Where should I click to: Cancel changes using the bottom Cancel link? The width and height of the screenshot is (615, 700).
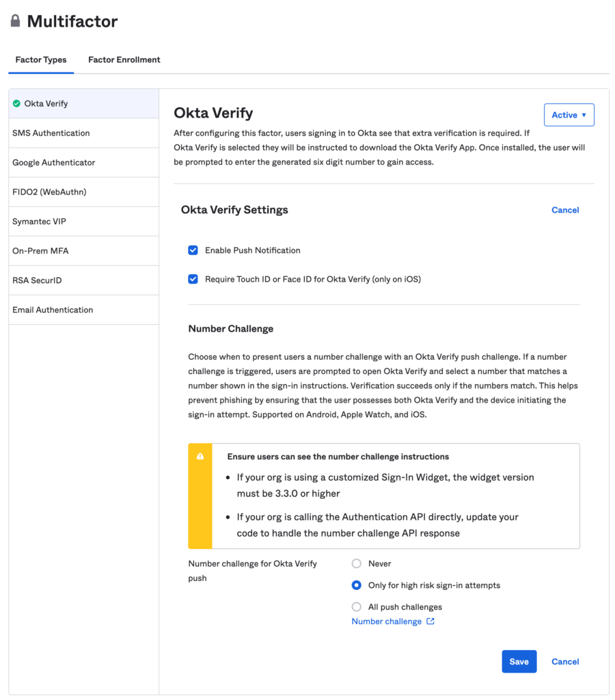click(x=565, y=661)
